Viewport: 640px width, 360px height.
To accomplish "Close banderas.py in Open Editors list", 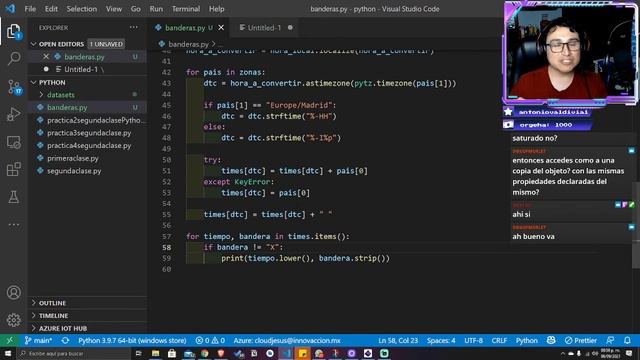I will 46,57.
